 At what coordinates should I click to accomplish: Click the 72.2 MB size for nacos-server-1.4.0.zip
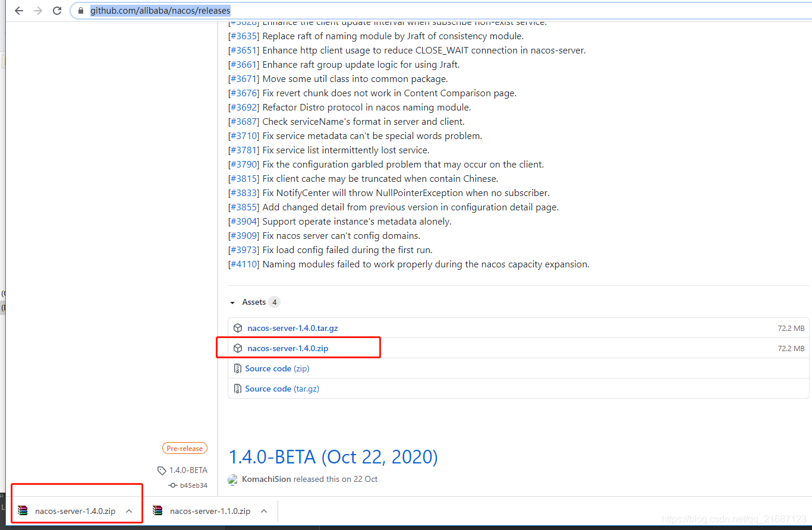[791, 349]
